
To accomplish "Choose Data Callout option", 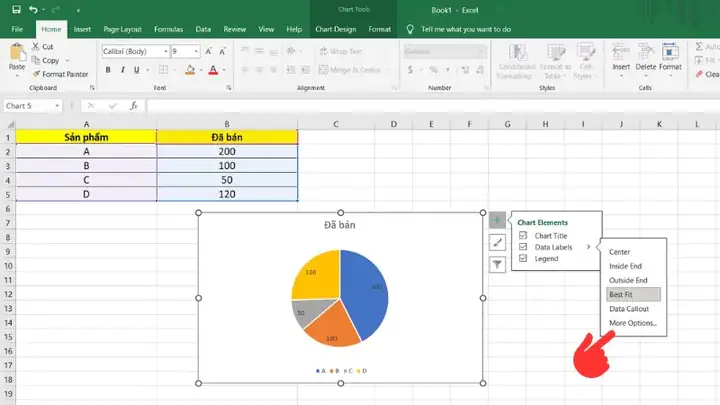I will point(629,309).
